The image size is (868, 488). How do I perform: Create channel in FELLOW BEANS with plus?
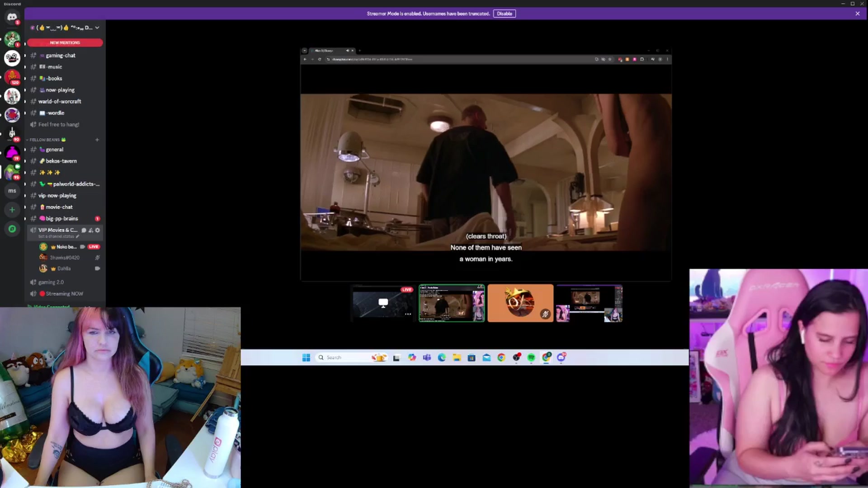coord(97,140)
